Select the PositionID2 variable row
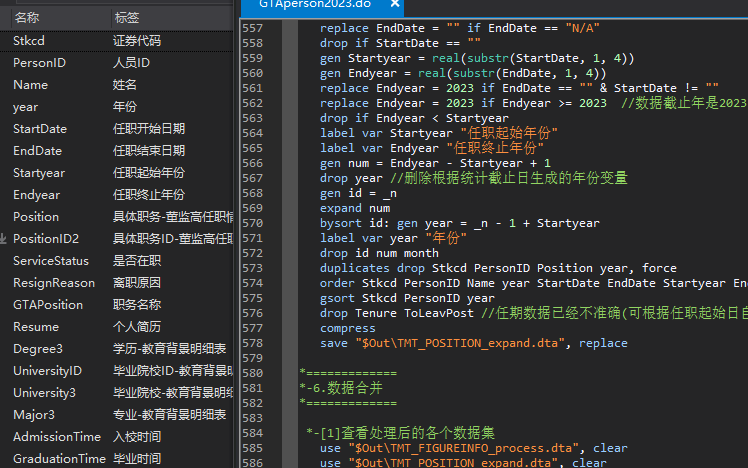 116,239
